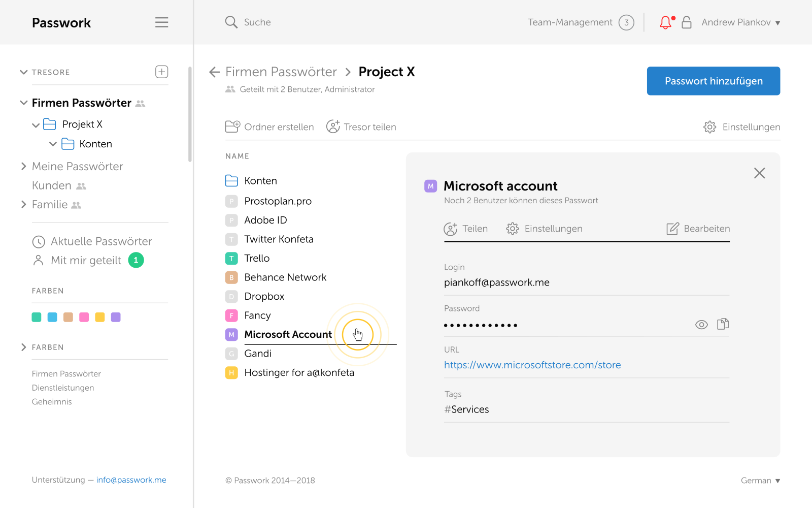The width and height of the screenshot is (812, 508).
Task: Click the Trello entry icon
Action: [231, 259]
